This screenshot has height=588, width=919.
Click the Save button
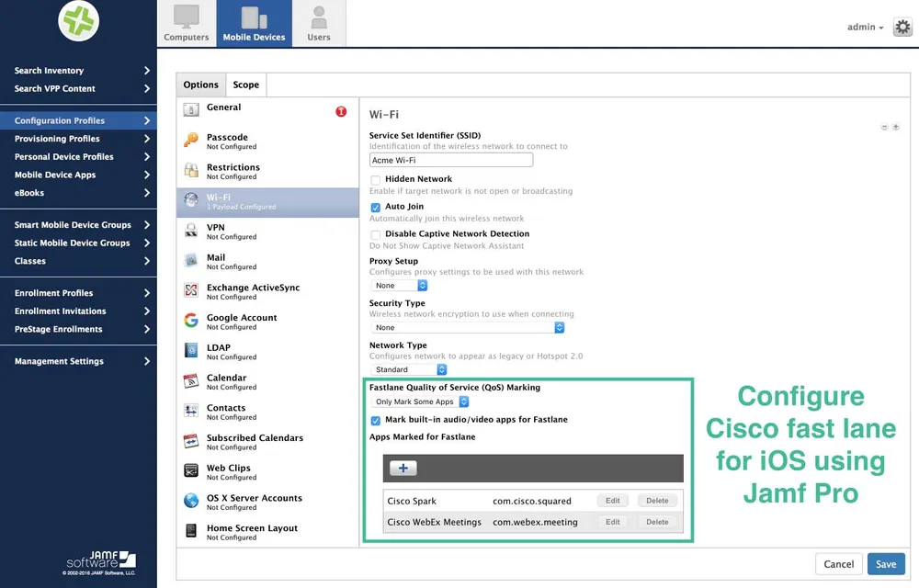(x=886, y=564)
